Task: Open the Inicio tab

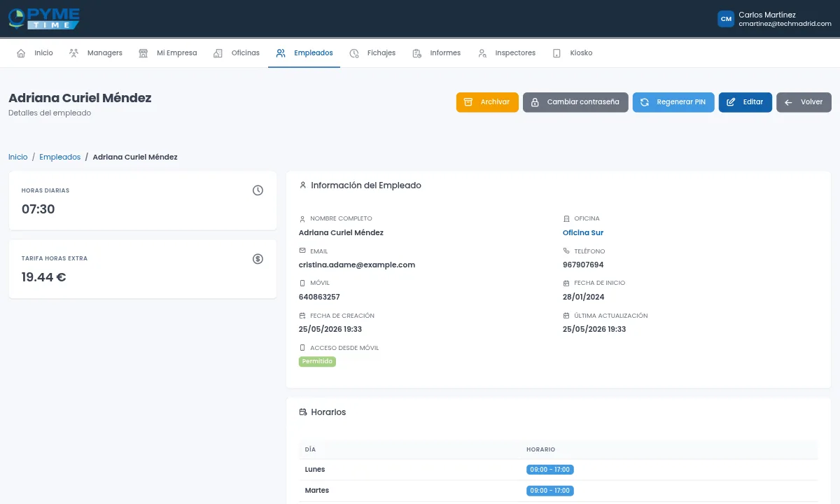Action: tap(34, 53)
